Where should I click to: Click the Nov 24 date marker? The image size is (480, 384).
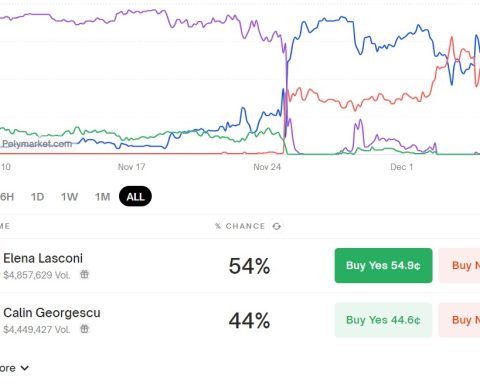(267, 167)
